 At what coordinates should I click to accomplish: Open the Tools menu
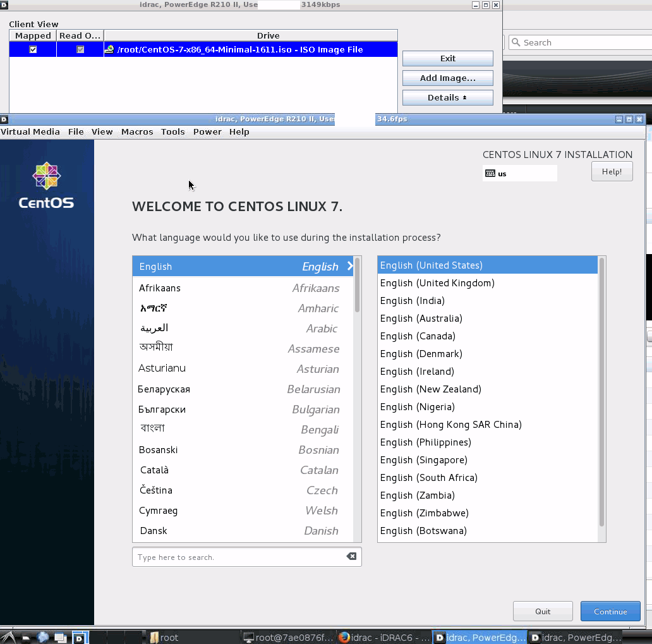click(172, 132)
